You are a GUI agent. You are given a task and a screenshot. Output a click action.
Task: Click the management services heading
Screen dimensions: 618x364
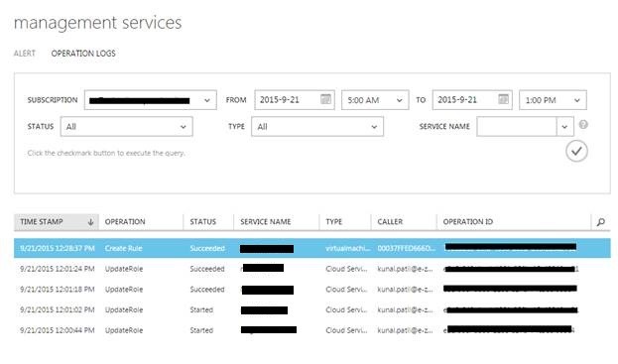point(98,23)
